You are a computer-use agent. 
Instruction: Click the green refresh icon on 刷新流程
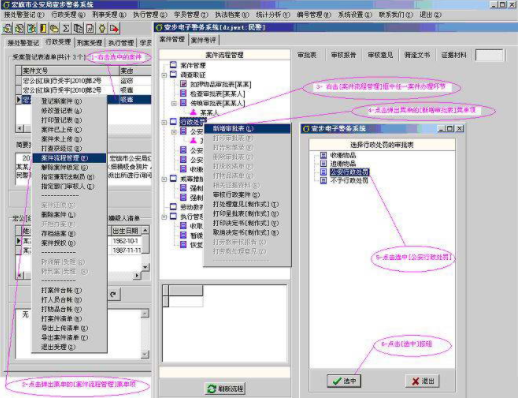[212, 389]
